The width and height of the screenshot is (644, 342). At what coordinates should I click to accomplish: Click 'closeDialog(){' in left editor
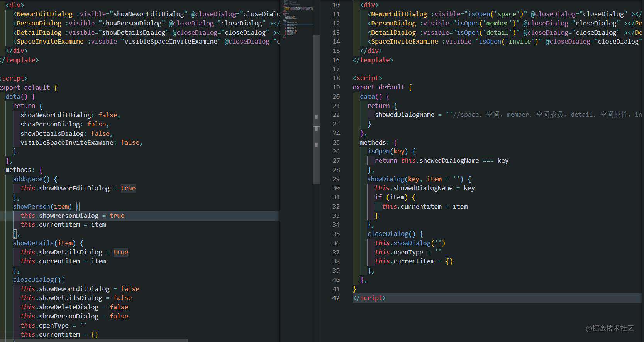click(x=39, y=280)
